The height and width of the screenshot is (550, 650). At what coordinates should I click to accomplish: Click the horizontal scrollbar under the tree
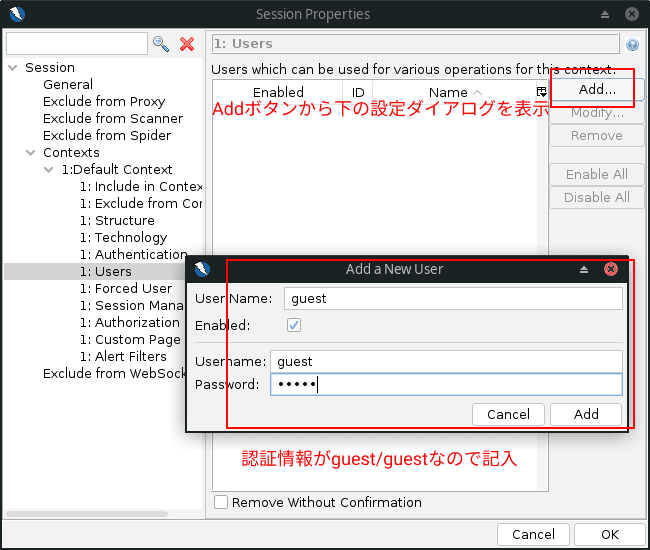coord(87,514)
